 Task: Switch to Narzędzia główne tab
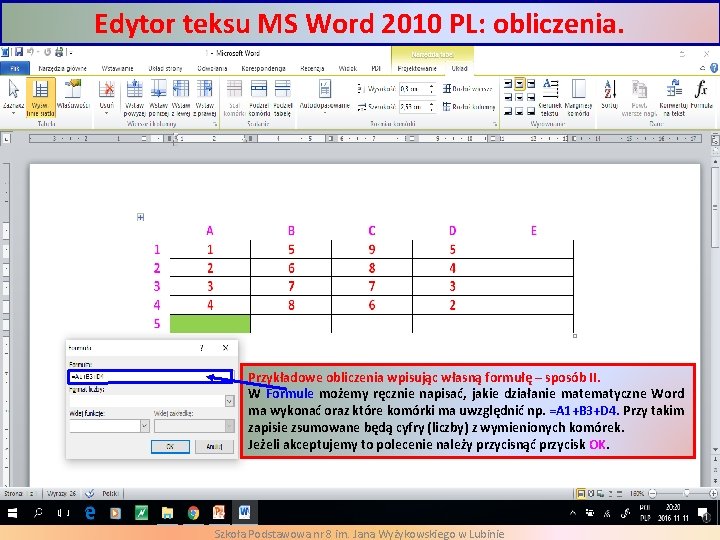[x=62, y=68]
